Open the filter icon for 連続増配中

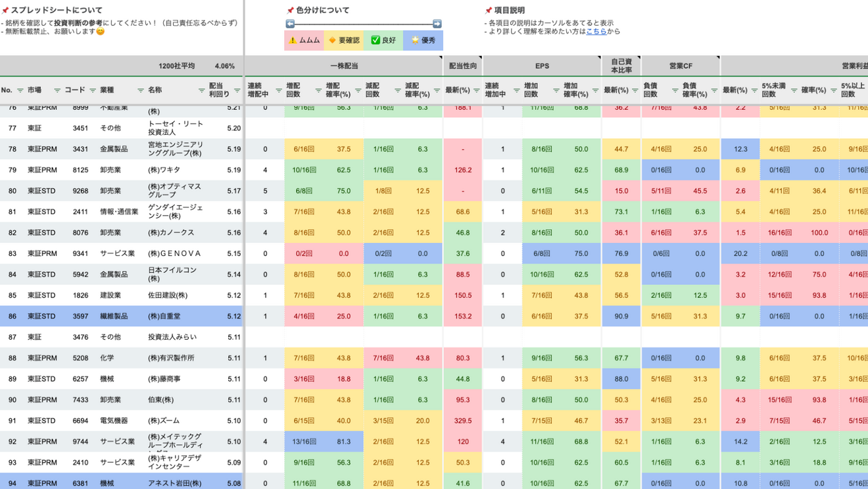tap(279, 90)
